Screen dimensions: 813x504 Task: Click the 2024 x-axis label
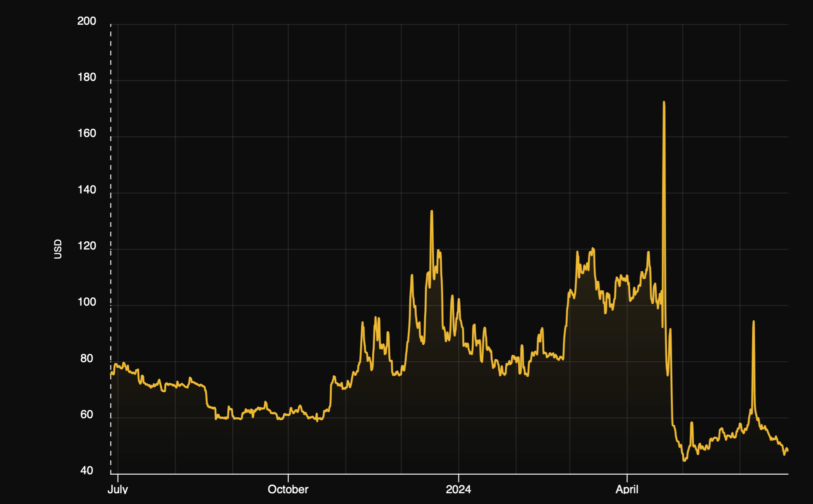tap(458, 490)
